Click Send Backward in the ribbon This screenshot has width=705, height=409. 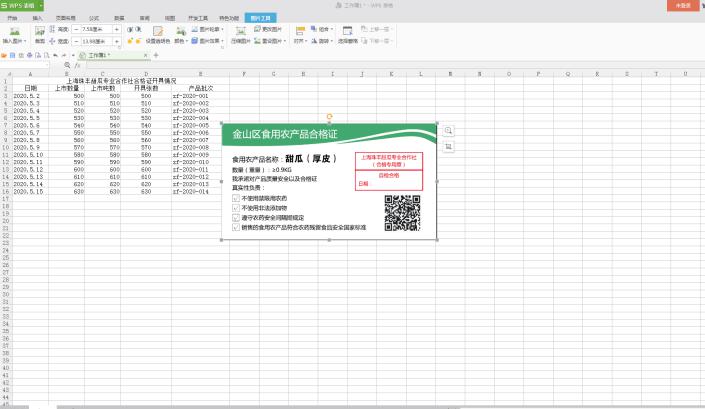(x=376, y=41)
